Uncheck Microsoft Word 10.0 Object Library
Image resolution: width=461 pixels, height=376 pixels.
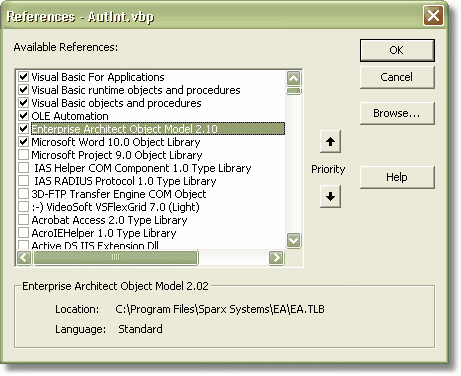point(23,142)
